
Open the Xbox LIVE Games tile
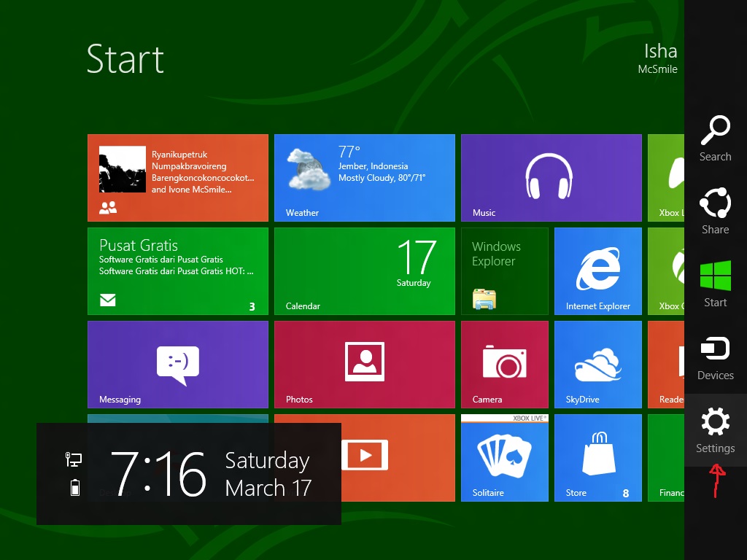666,178
